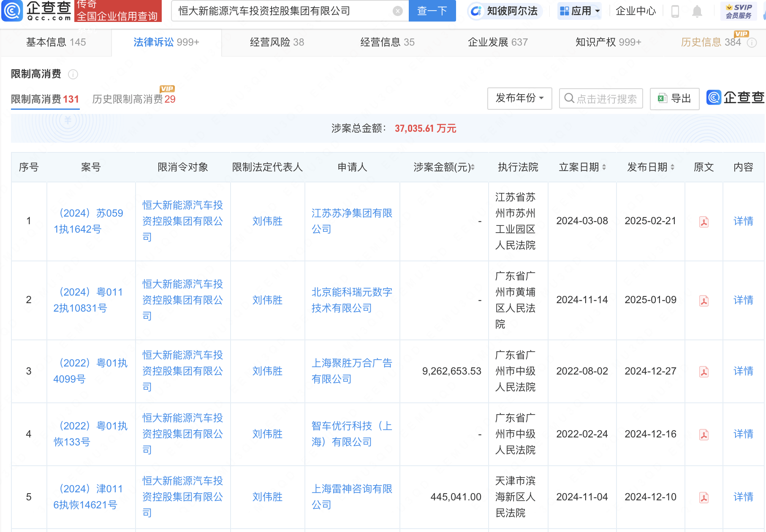Image resolution: width=766 pixels, height=532 pixels.
Task: Select 限制高消费 131 sub-tab
Action: pos(45,99)
